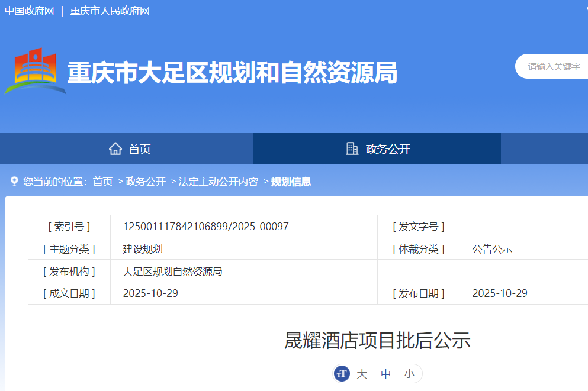Go to 政务公开 in the breadcrumb
Viewport: 588px width, 391px height.
(146, 182)
